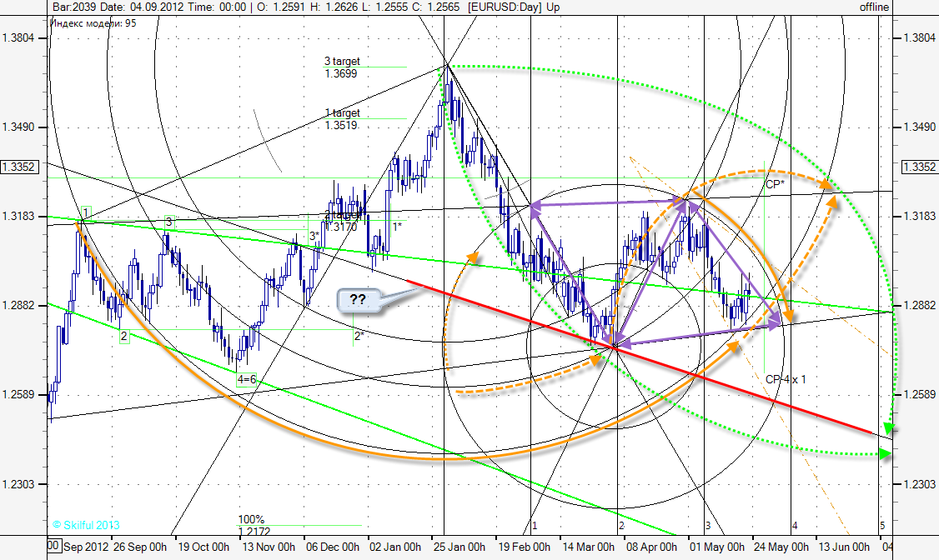Select the "CP-4 x 1" label
This screenshot has width=939, height=560.
click(x=786, y=379)
